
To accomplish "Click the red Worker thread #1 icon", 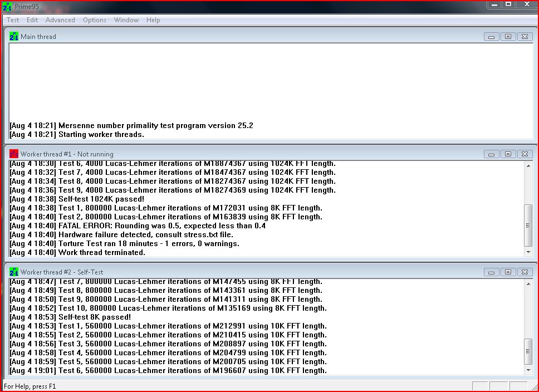I will click(x=14, y=154).
